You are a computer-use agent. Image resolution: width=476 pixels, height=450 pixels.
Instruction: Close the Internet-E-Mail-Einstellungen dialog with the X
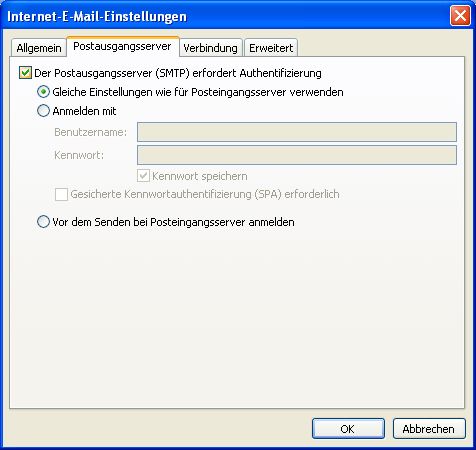460,15
